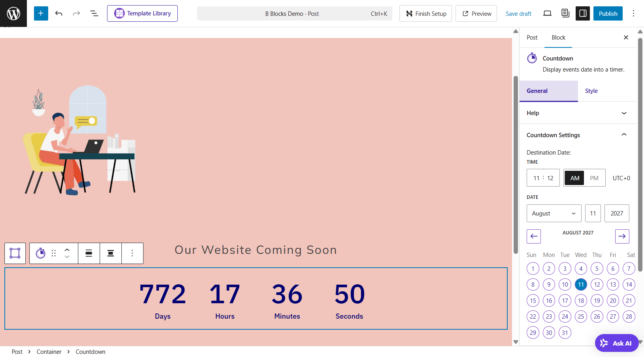Undo the last change
The height and width of the screenshot is (357, 644).
click(x=59, y=13)
